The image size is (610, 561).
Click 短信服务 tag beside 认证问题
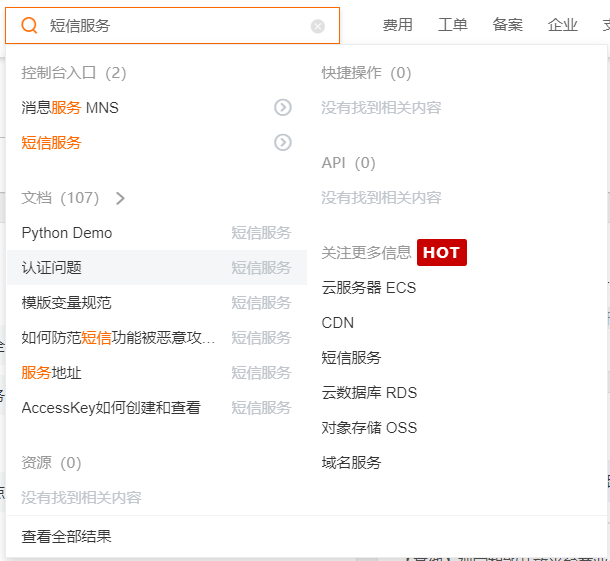[x=261, y=268]
